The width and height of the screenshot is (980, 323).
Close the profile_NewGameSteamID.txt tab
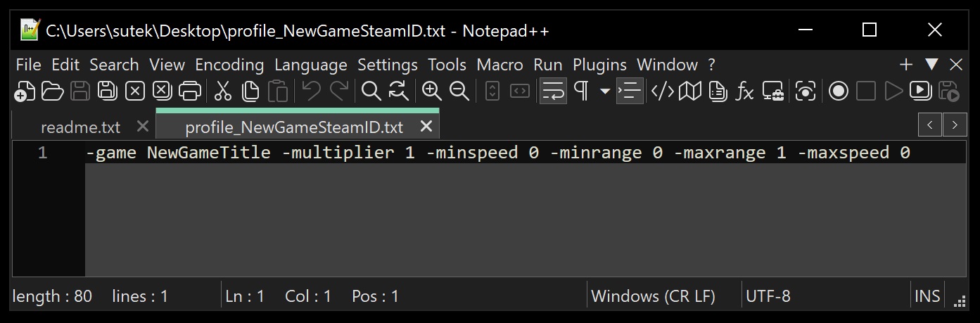(426, 127)
